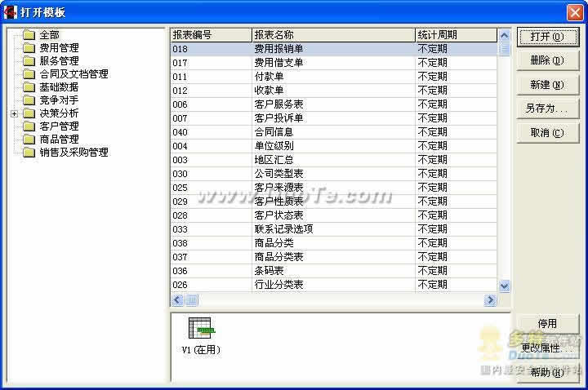This screenshot has height=390, width=588.
Task: Select 全部 in the category tree
Action: pos(50,35)
